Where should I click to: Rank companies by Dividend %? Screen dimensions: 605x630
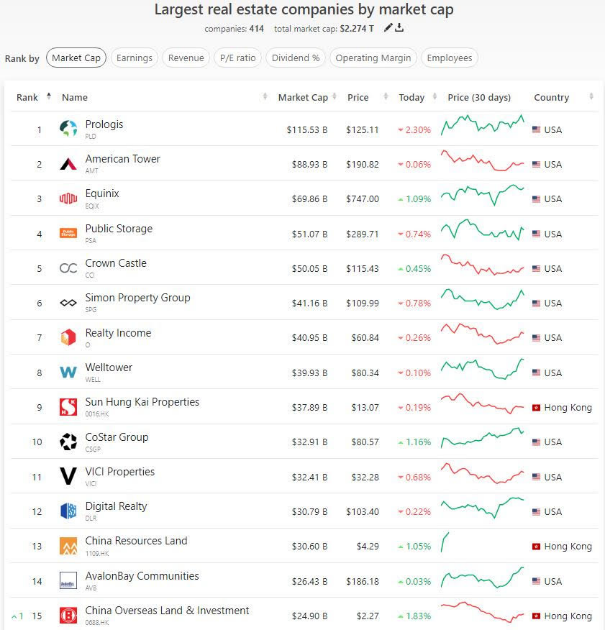coord(296,58)
